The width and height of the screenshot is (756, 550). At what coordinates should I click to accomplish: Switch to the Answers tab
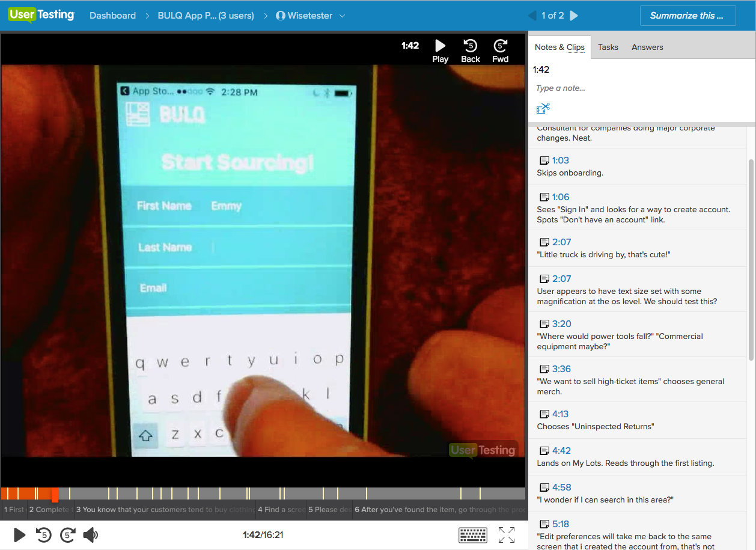click(x=647, y=47)
